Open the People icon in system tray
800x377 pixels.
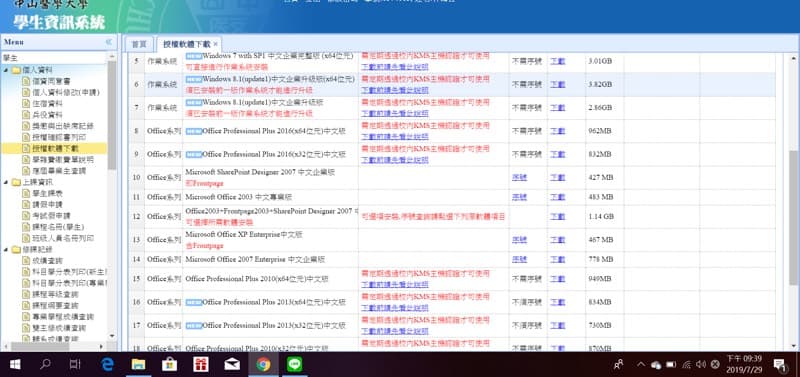pyautogui.click(x=619, y=364)
